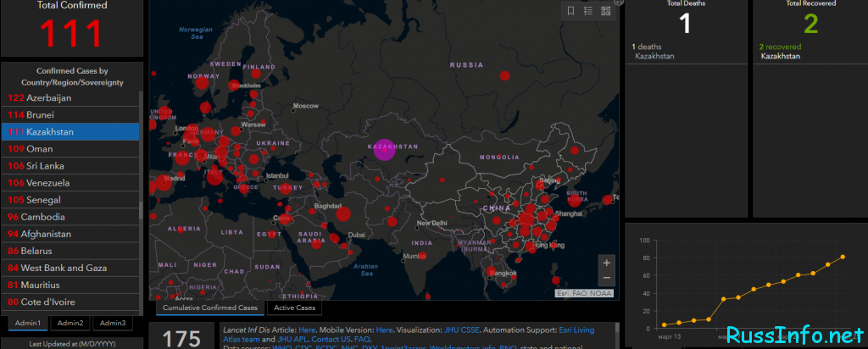The height and width of the screenshot is (349, 868).
Task: Zoom out with the map minus button
Action: [x=607, y=278]
